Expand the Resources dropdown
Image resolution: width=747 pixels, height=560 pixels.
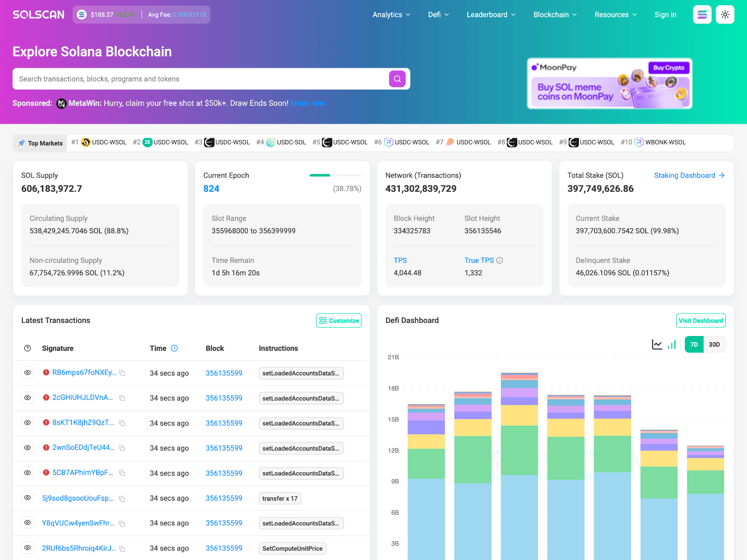click(x=615, y=14)
